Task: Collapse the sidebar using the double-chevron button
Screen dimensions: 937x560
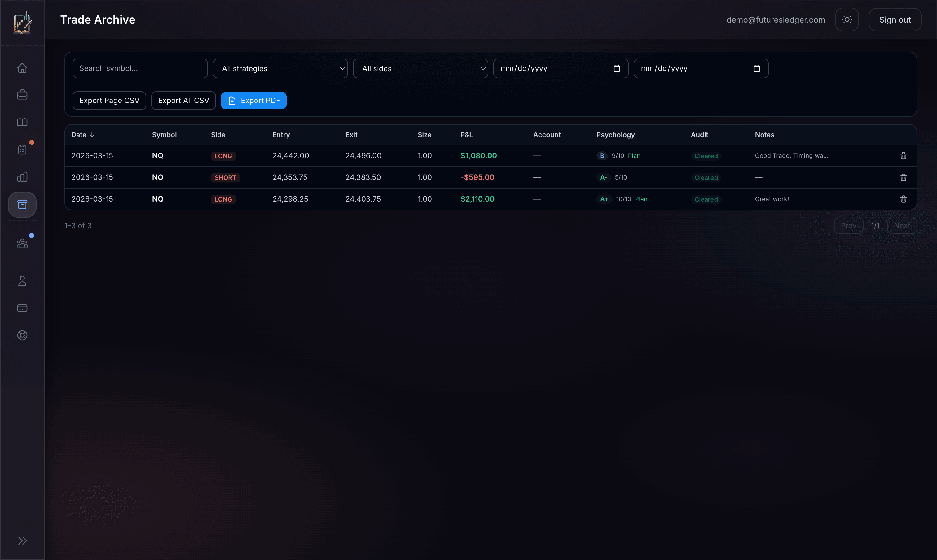Action: point(22,540)
